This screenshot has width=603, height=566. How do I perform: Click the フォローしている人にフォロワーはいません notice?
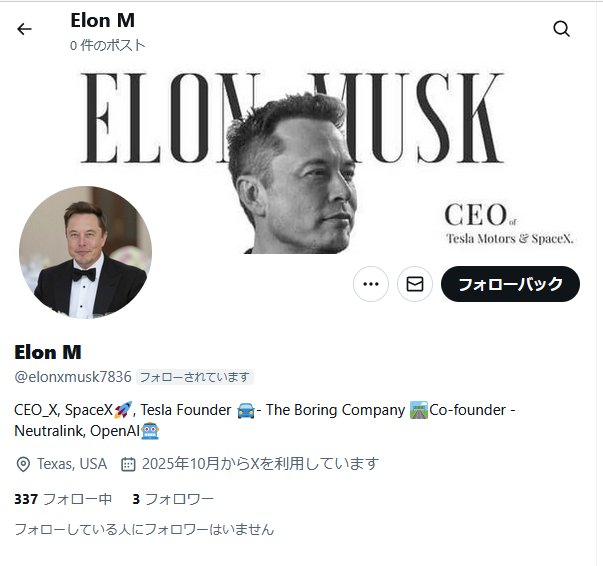point(144,529)
